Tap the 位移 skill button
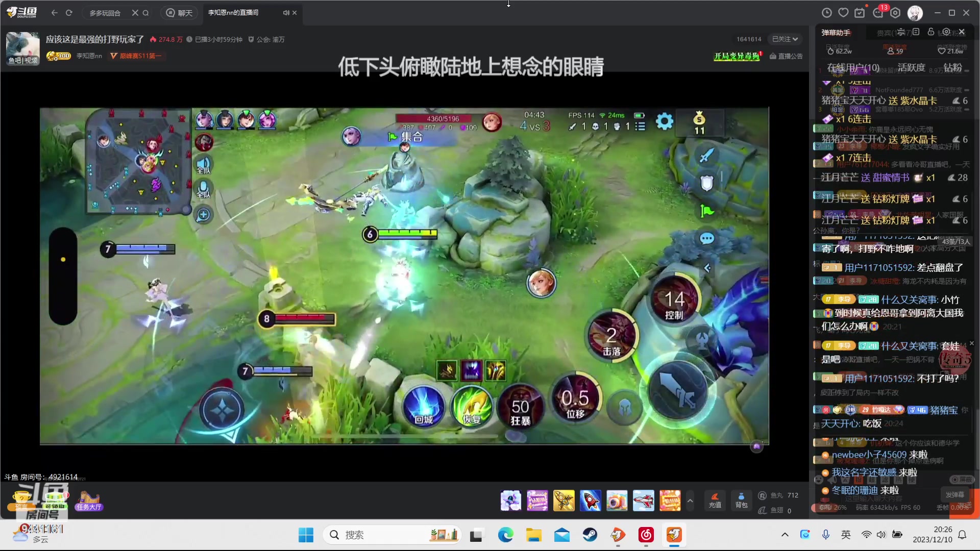Viewport: 980px width, 551px height. coord(575,399)
